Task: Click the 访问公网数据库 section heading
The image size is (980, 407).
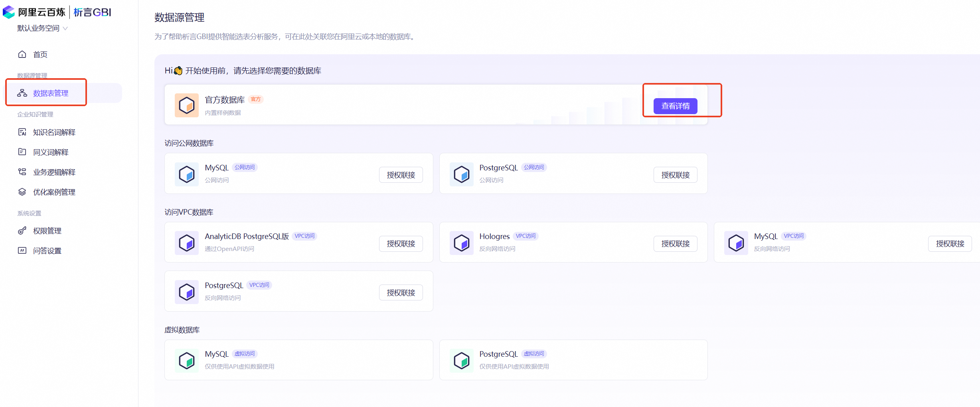Action: (189, 143)
